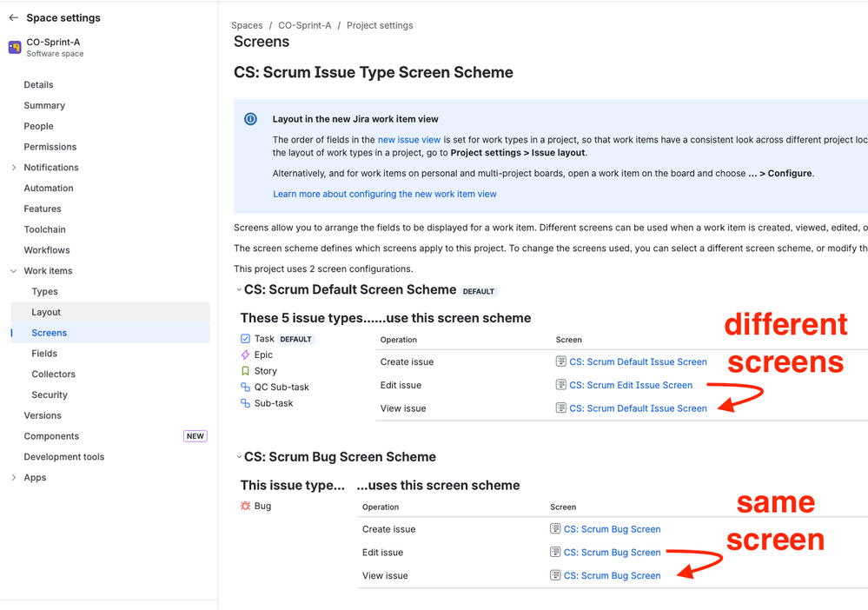This screenshot has width=868, height=610.
Task: Click the CO-Sprint-A space name in sidebar
Action: (x=53, y=42)
